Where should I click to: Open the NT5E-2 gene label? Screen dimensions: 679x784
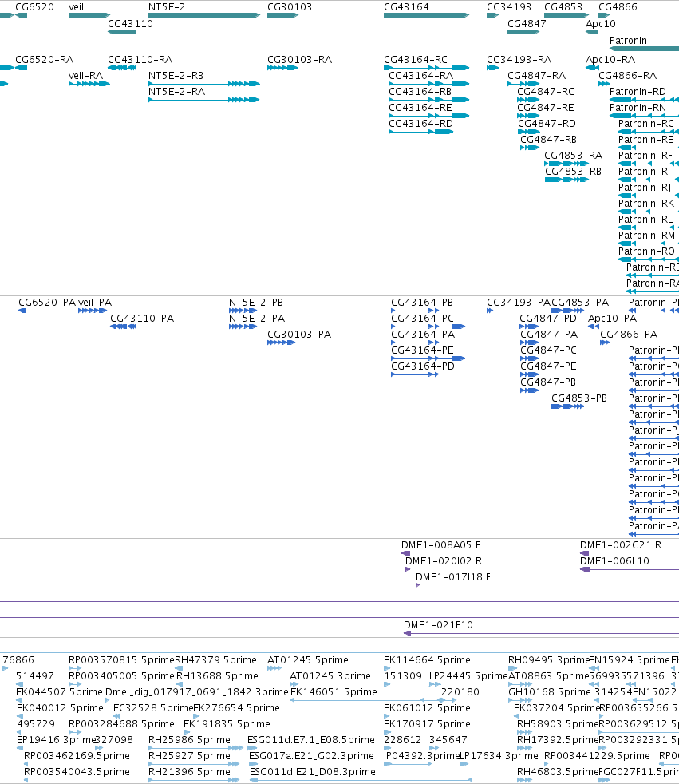tap(167, 7)
